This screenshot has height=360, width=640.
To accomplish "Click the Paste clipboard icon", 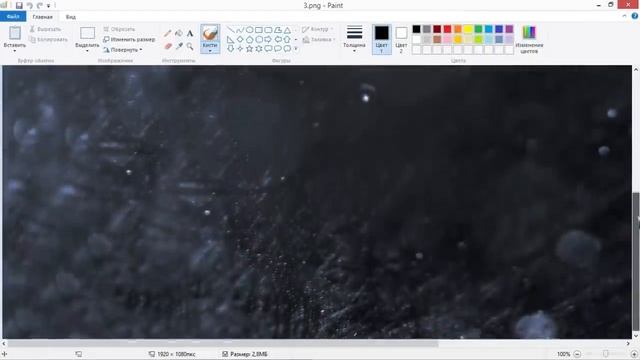I will 15,33.
